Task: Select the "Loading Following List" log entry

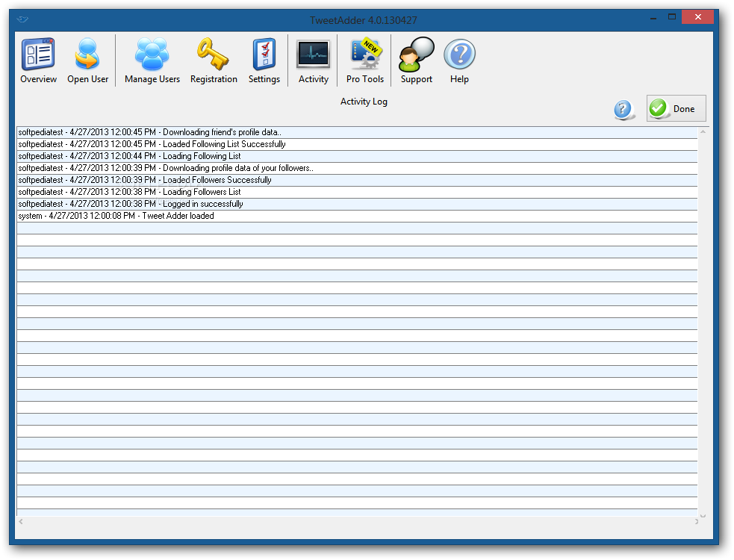Action: pyautogui.click(x=357, y=156)
